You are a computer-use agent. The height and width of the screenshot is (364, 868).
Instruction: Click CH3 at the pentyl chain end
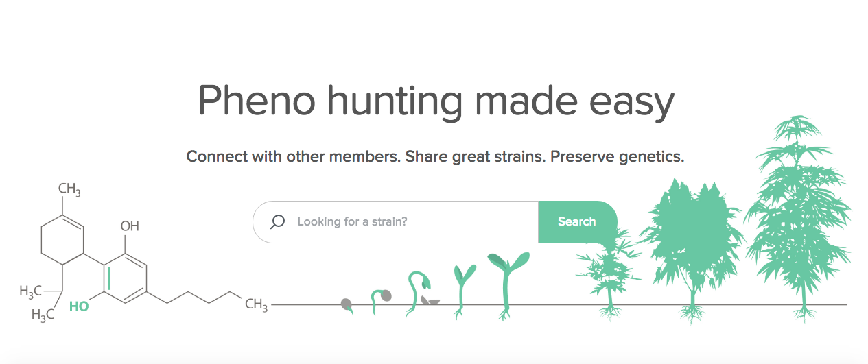[x=256, y=304]
